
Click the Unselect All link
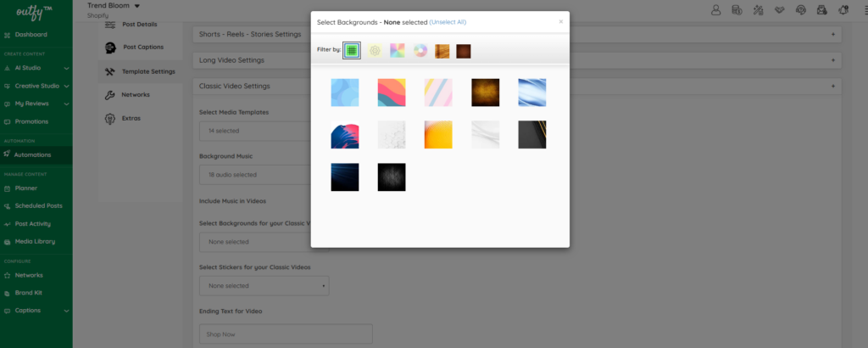448,22
